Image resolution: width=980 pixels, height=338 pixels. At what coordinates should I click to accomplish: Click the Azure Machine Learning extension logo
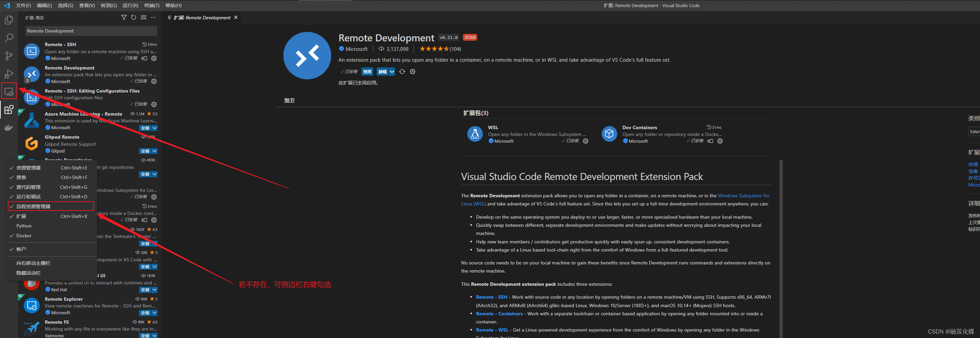point(32,121)
